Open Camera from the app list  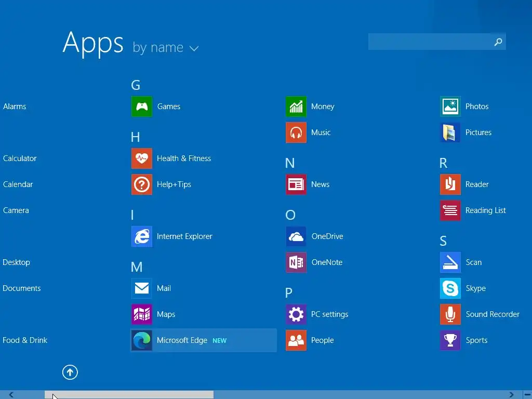16,210
